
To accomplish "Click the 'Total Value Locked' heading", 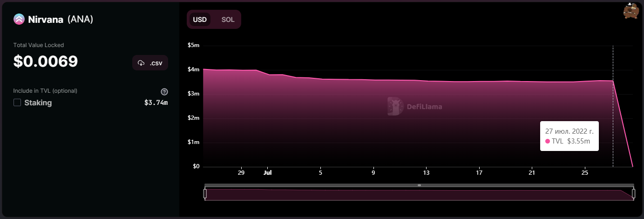I will coord(39,45).
